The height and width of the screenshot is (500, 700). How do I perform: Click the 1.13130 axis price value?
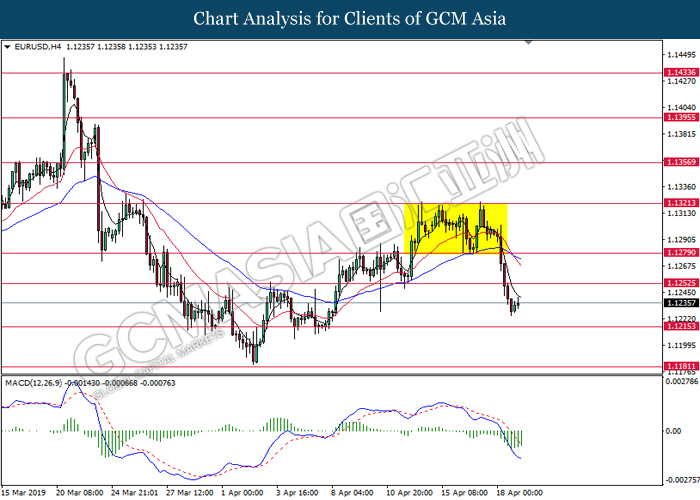(681, 213)
